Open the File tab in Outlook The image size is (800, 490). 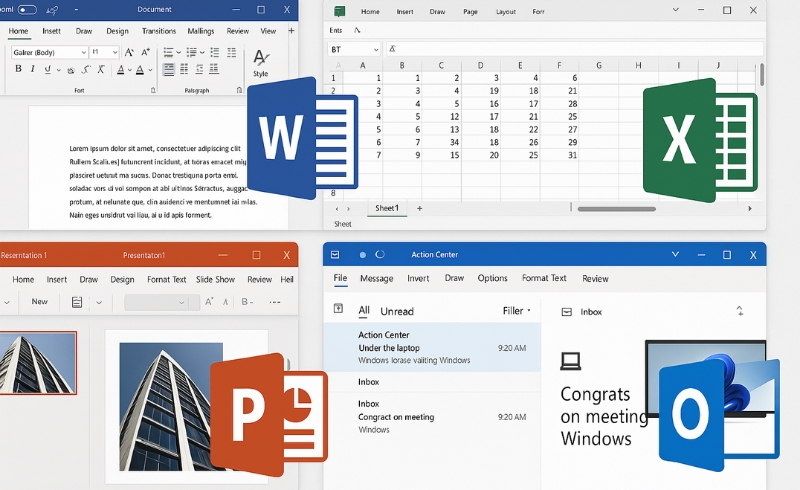coord(340,278)
